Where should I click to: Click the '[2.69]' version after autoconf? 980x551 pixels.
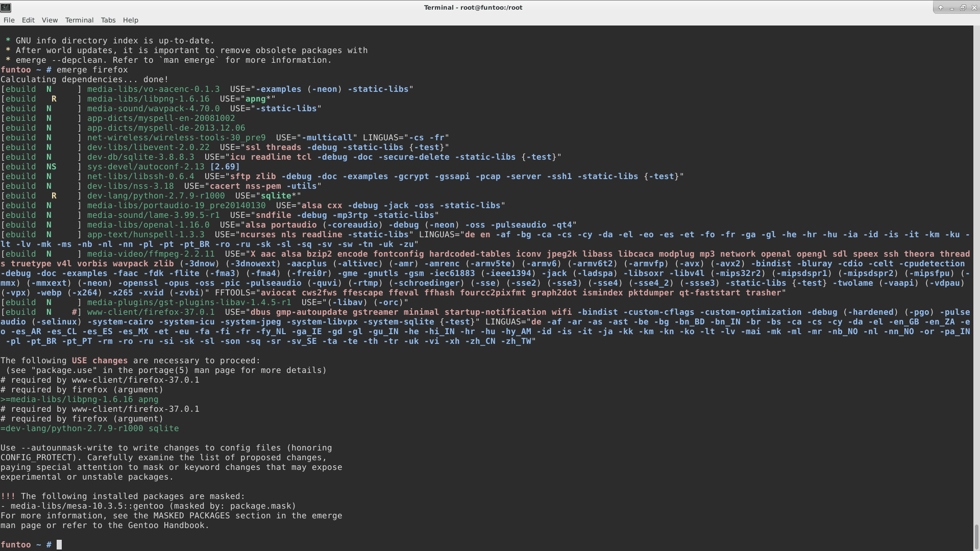(225, 167)
